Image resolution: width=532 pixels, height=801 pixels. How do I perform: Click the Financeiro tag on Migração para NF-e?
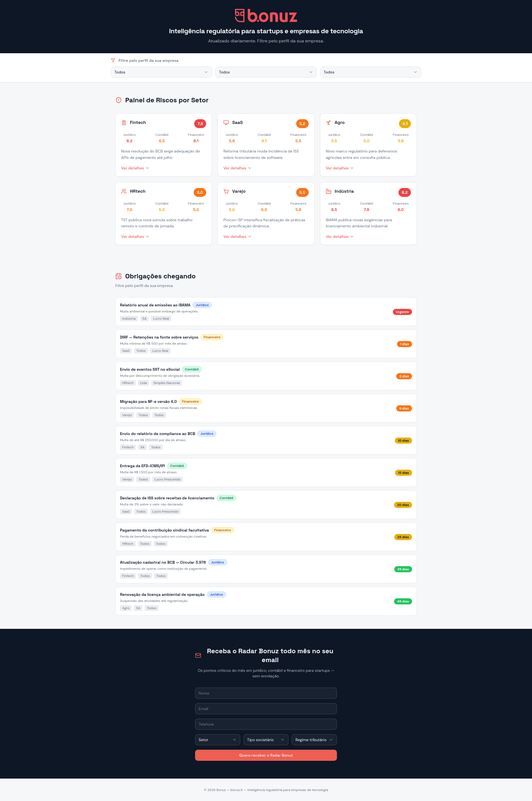(x=190, y=401)
